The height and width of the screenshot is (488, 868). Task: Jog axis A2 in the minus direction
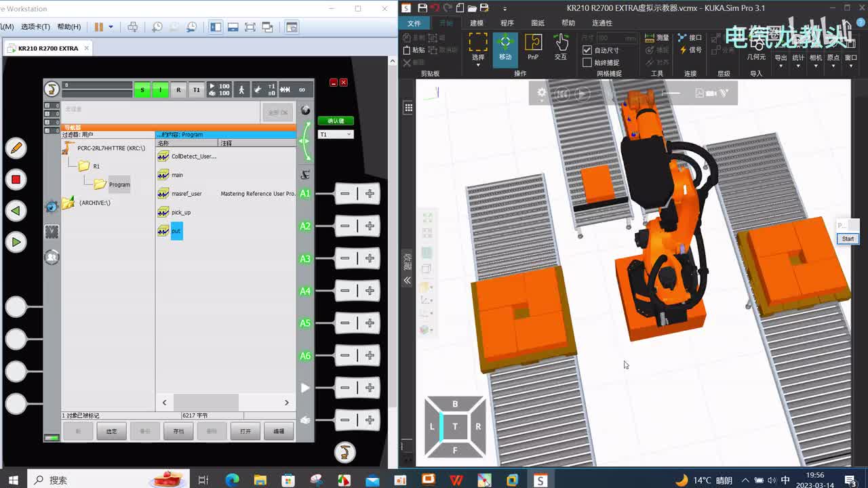click(x=345, y=226)
